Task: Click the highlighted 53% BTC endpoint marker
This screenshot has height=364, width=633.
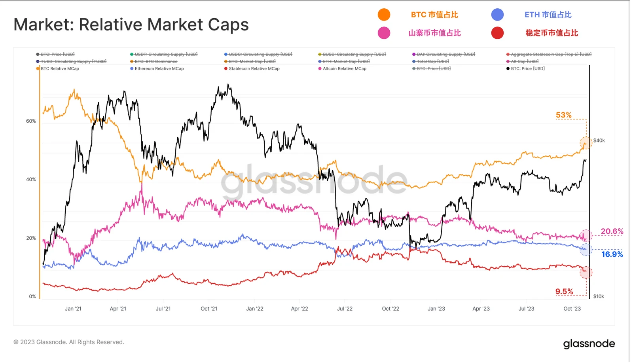Action: pyautogui.click(x=586, y=143)
